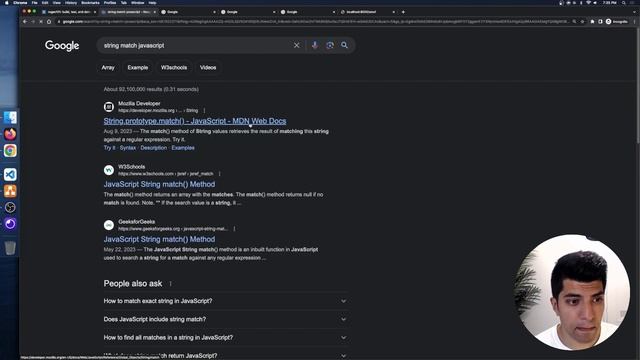Stop loading the page with the X button

coord(41,22)
